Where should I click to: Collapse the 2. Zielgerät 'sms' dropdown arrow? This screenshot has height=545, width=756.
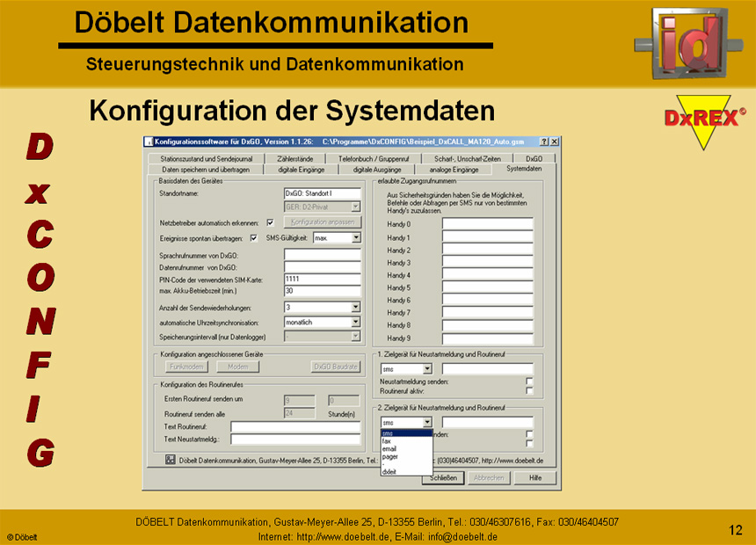point(427,423)
